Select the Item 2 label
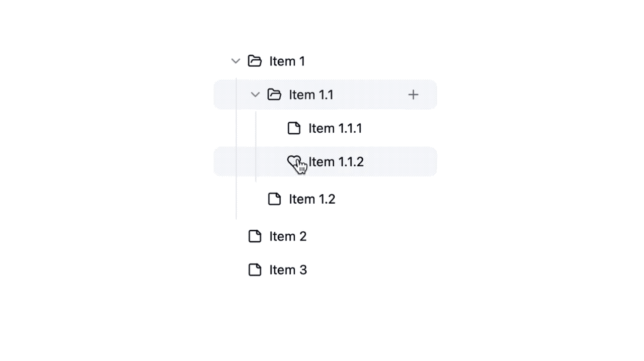Screen dimensions: 644x361 [x=288, y=236]
